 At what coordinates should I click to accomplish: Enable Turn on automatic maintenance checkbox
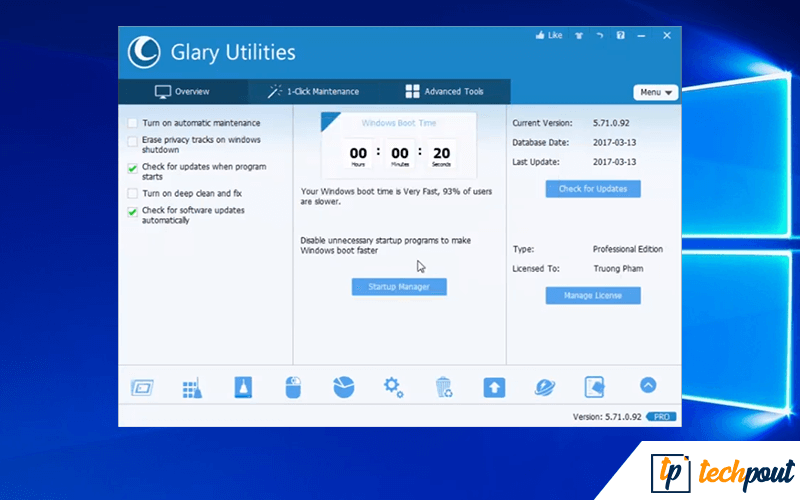tap(133, 122)
